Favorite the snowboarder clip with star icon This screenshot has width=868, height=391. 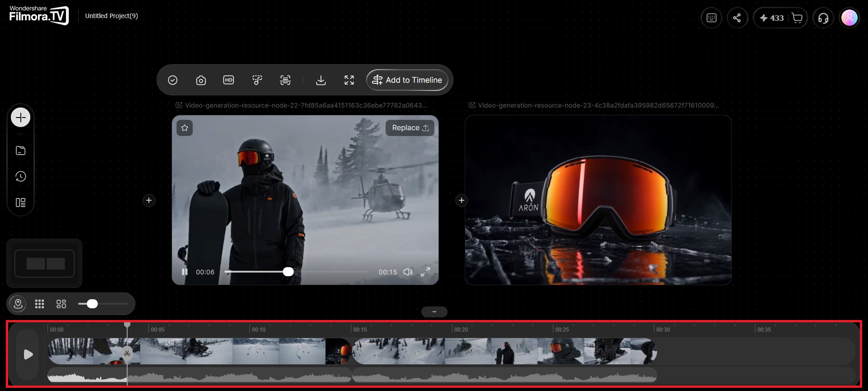(185, 128)
